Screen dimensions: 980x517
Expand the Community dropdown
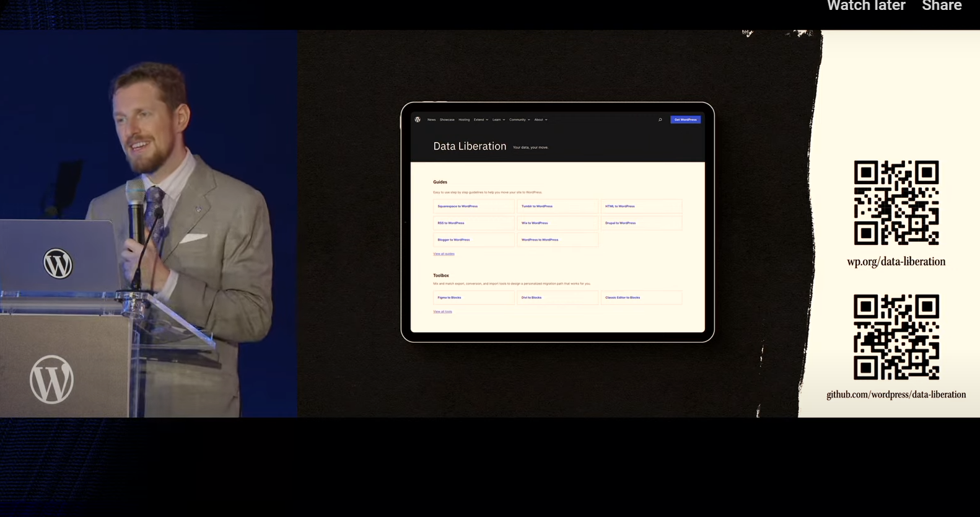point(520,120)
